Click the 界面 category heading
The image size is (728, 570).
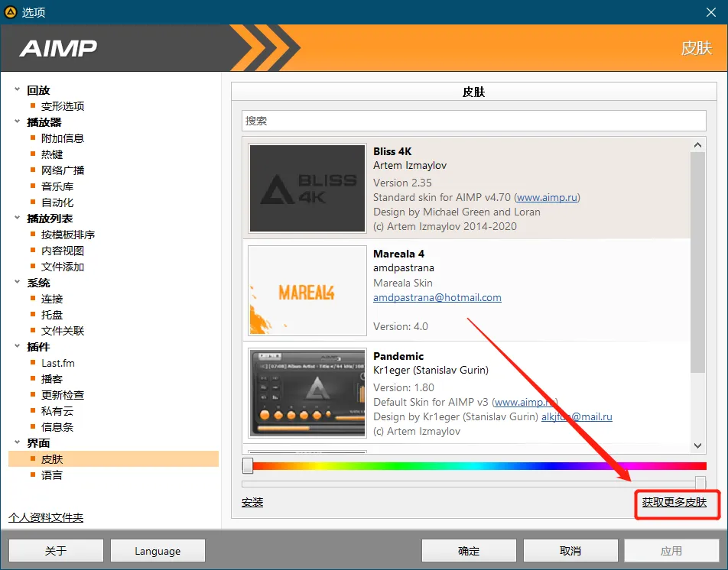38,443
